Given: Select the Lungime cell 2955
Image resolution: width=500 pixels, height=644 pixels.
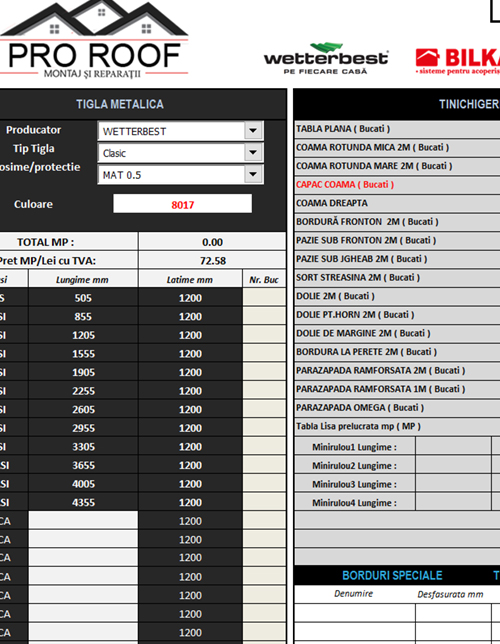Looking at the screenshot, I should [x=83, y=428].
